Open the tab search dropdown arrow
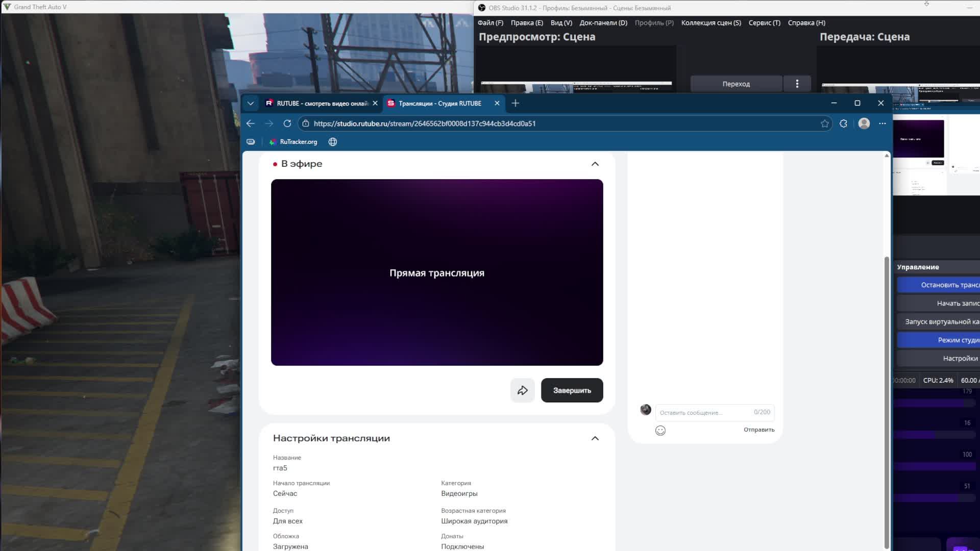The height and width of the screenshot is (551, 980). point(250,103)
